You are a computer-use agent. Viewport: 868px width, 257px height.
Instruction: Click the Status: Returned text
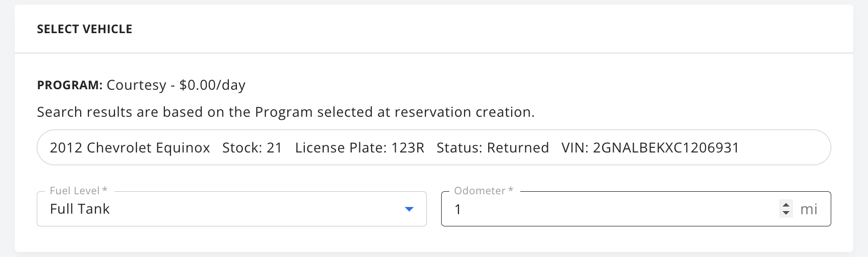tap(493, 148)
